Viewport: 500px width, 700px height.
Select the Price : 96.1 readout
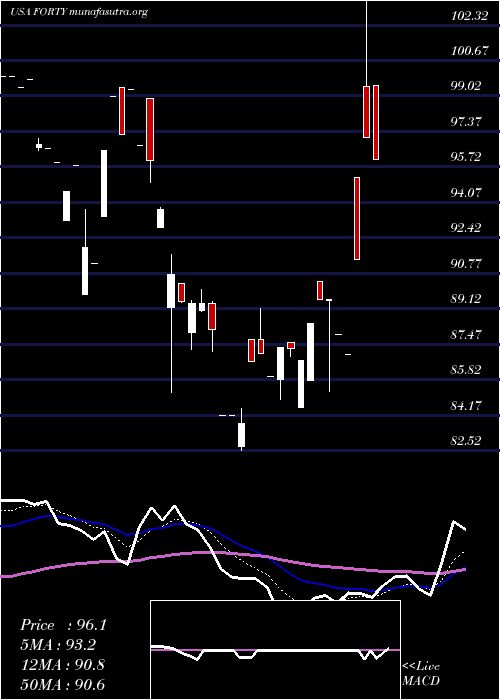tap(63, 625)
